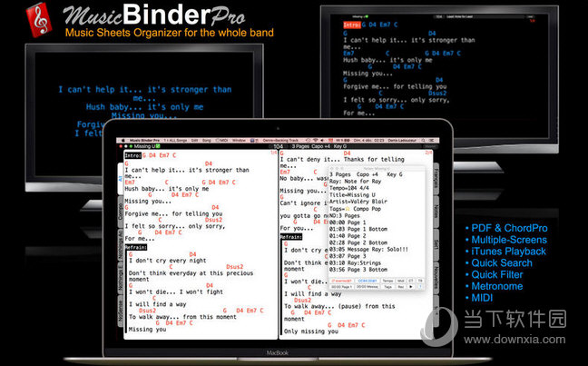Click 'Missing you' last line of page one
The height and width of the screenshot is (366, 588).
pyautogui.click(x=147, y=329)
